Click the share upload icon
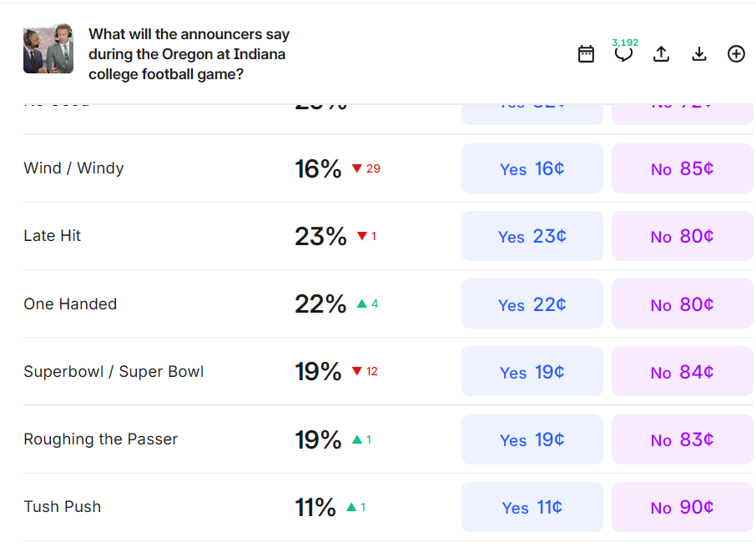The width and height of the screenshot is (756, 552). click(x=661, y=54)
